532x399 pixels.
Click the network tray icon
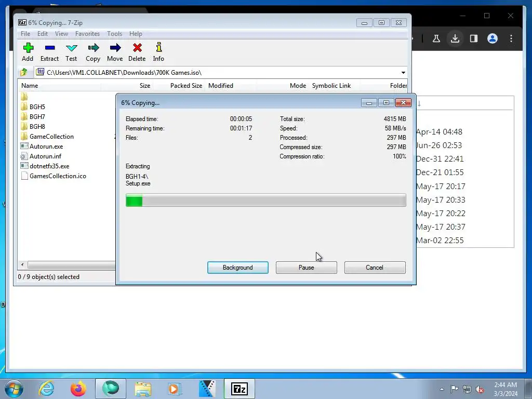[x=467, y=389]
